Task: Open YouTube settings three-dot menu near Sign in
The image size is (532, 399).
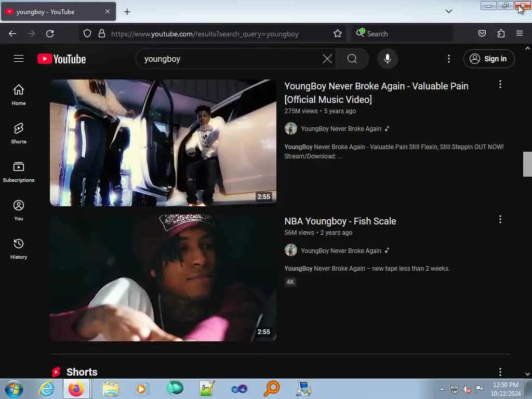Action: click(x=448, y=59)
